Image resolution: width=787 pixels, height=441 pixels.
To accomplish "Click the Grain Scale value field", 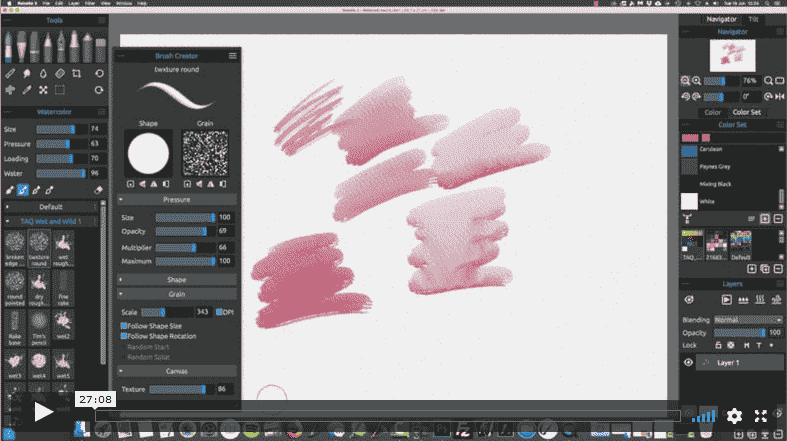I will (202, 312).
